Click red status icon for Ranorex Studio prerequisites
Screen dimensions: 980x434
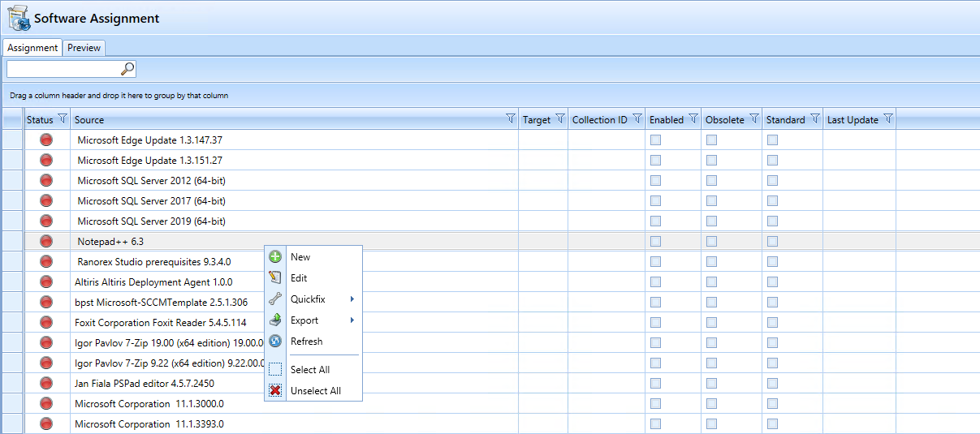(x=46, y=261)
